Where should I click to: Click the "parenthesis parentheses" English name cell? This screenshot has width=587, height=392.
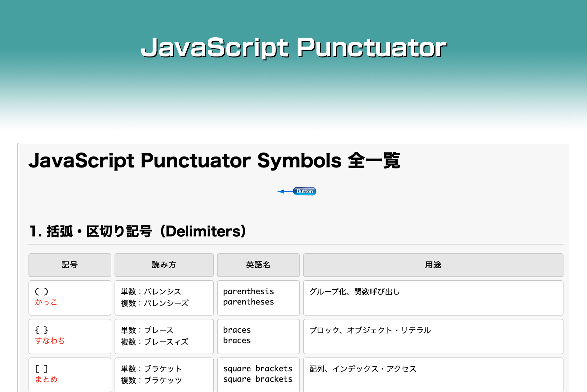pyautogui.click(x=258, y=298)
